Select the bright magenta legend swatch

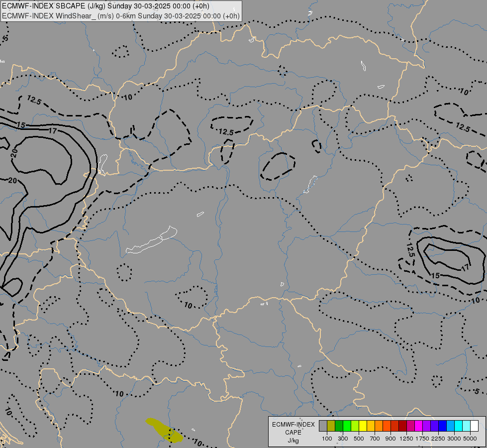pyautogui.click(x=418, y=426)
